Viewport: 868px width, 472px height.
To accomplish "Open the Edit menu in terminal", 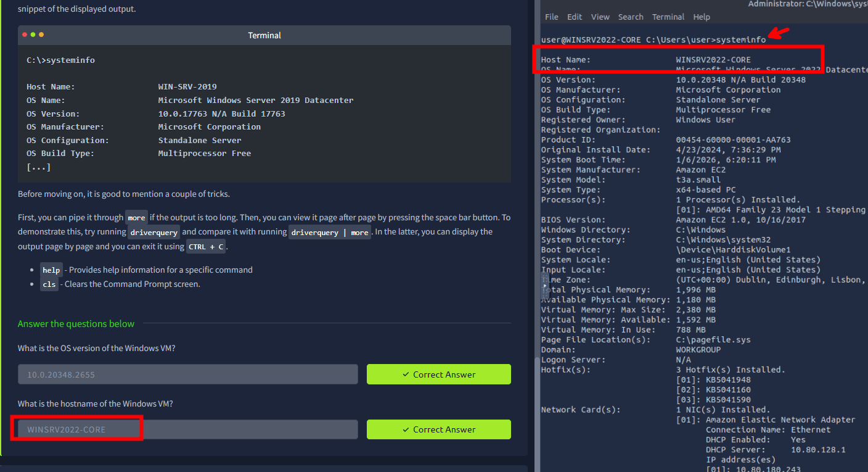I will click(x=575, y=17).
